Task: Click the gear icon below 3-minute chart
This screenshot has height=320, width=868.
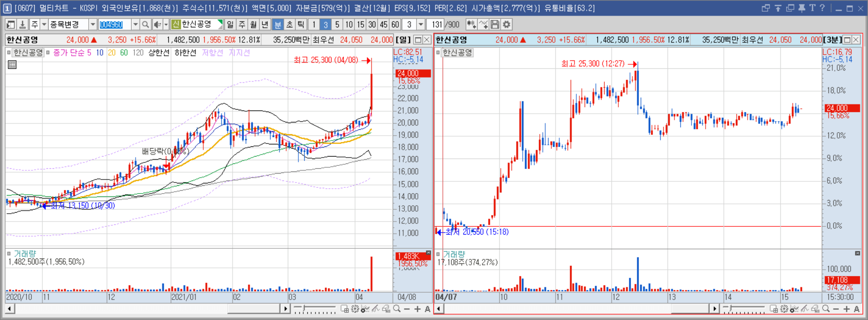Action: pyautogui.click(x=784, y=309)
